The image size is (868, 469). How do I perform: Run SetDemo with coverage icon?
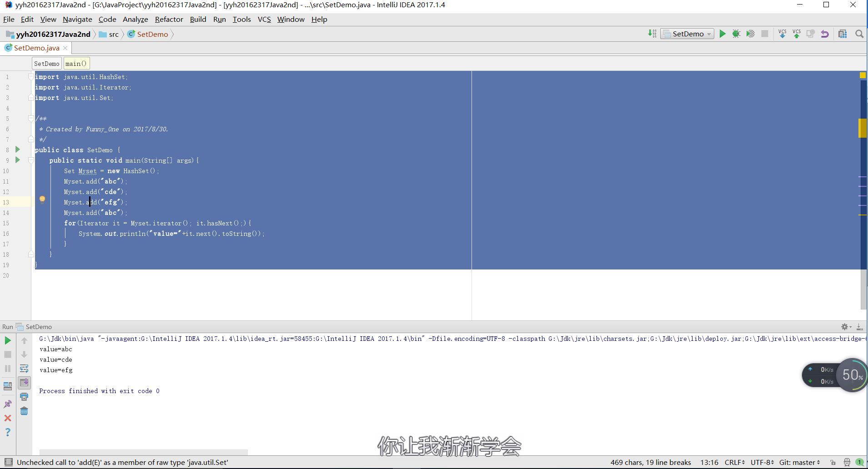coord(750,34)
